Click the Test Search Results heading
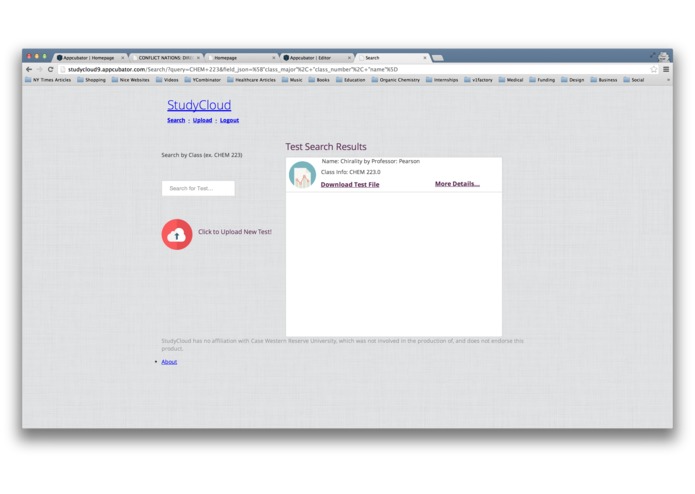The height and width of the screenshot is (494, 695). [x=326, y=147]
